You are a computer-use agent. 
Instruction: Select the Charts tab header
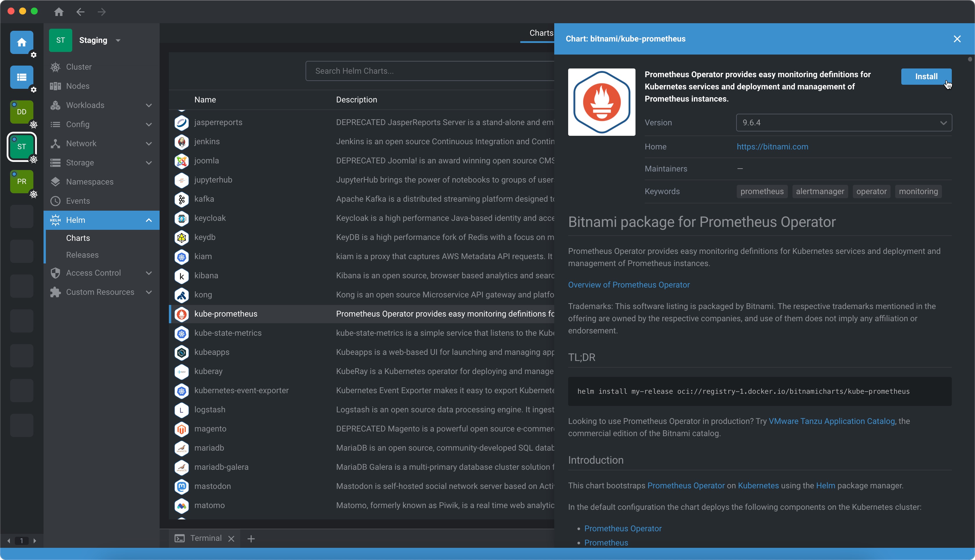click(541, 33)
